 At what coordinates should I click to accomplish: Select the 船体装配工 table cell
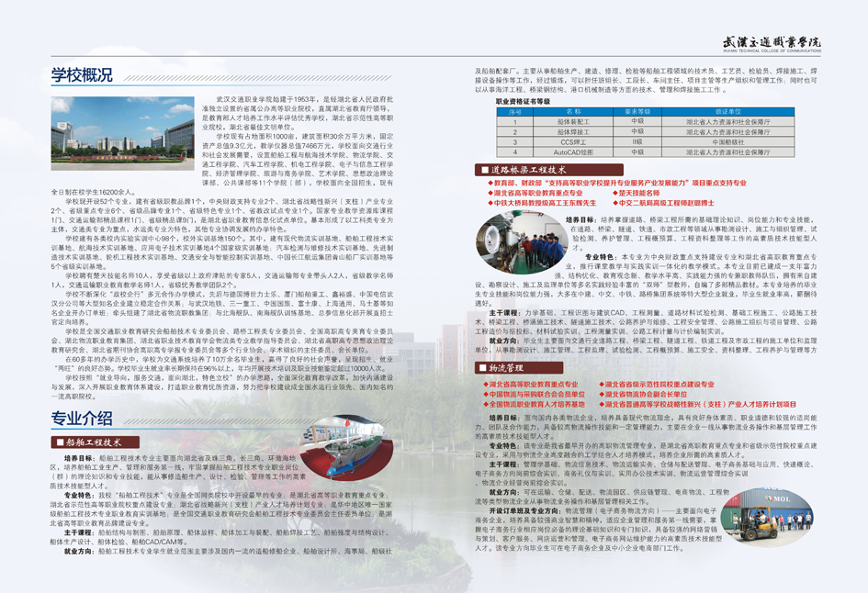[573, 122]
